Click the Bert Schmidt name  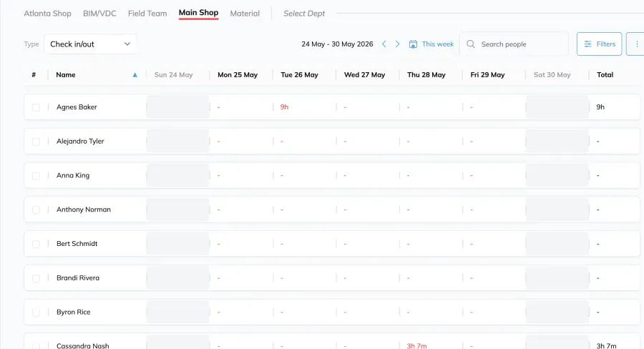(x=77, y=243)
